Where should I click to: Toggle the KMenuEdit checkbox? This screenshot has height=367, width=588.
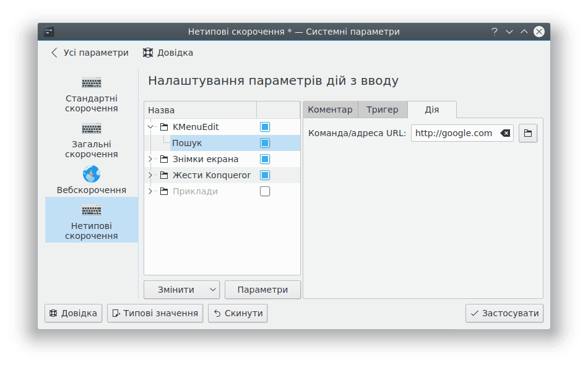[x=265, y=127]
